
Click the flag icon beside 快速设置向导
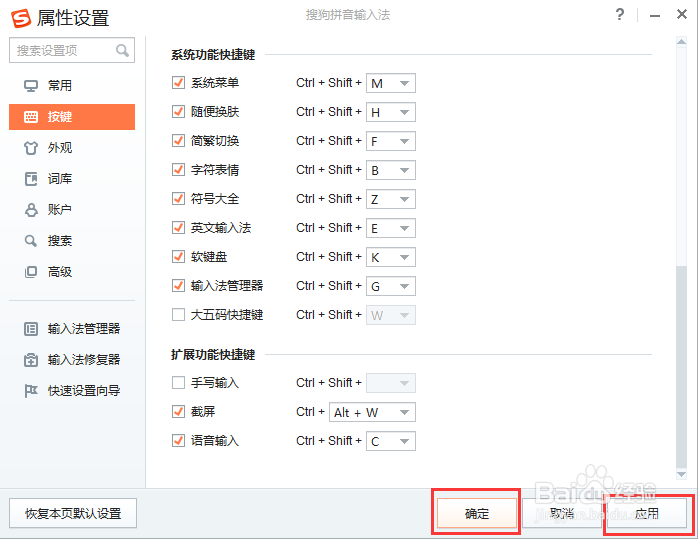(31, 391)
